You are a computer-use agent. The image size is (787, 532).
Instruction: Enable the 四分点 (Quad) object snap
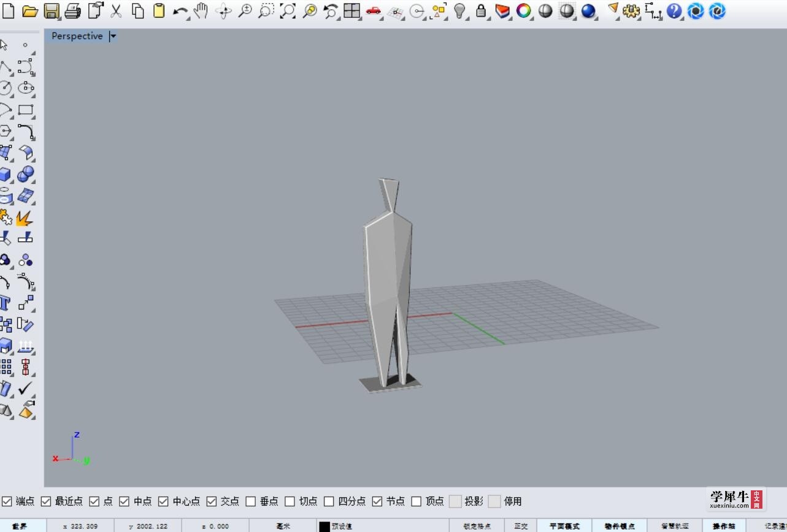(x=329, y=501)
